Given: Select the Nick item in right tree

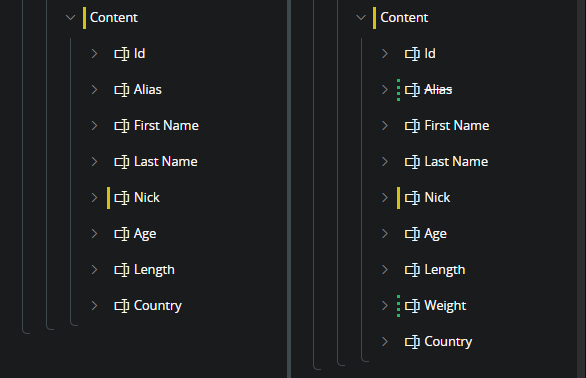Looking at the screenshot, I should click(437, 198).
